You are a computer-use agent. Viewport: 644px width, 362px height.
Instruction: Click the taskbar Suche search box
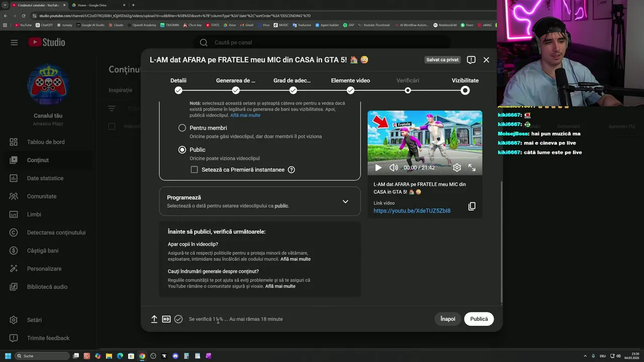tap(42, 356)
